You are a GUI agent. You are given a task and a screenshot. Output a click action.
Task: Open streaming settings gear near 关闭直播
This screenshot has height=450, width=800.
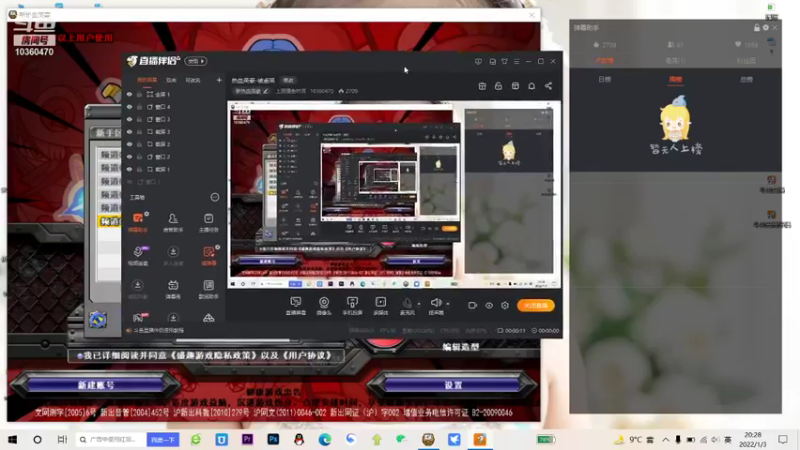[x=505, y=306]
